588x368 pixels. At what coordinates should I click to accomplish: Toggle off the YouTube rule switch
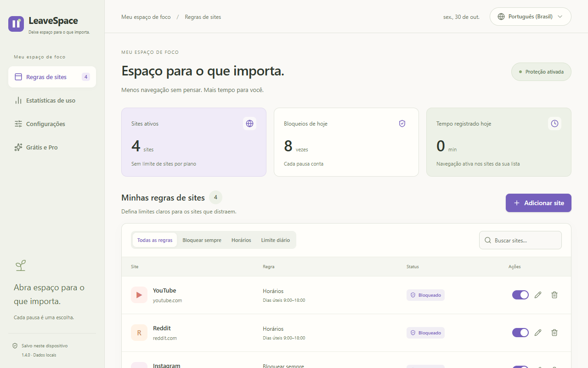pos(520,295)
